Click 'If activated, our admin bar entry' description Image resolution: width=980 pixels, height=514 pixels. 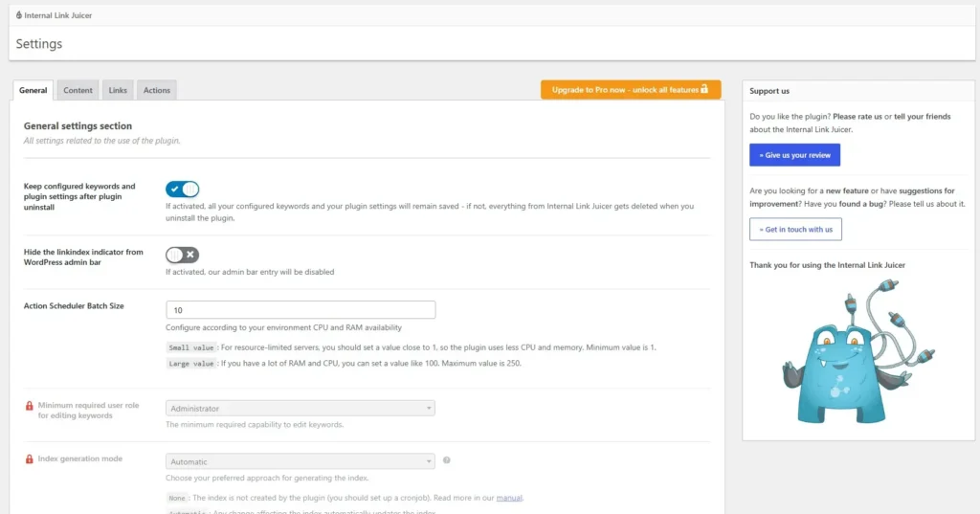(250, 272)
